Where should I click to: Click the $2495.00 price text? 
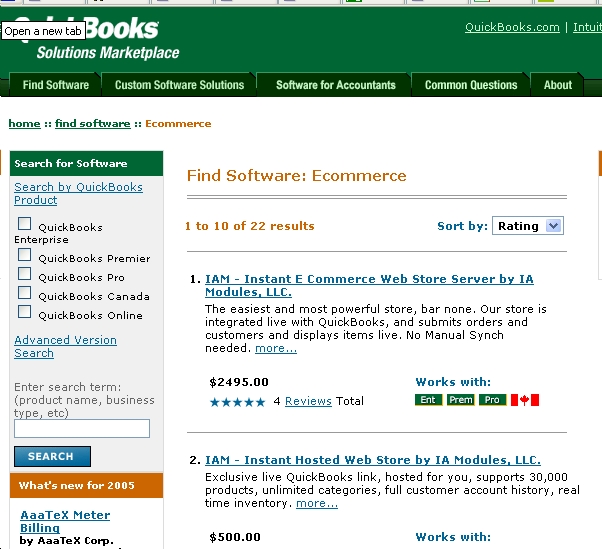point(239,382)
